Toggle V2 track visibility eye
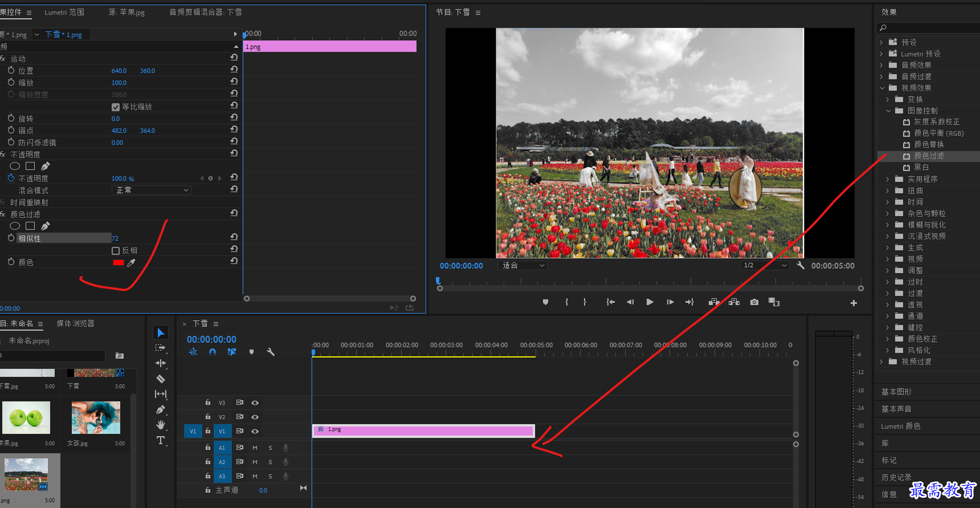The image size is (980, 508). pyautogui.click(x=255, y=417)
